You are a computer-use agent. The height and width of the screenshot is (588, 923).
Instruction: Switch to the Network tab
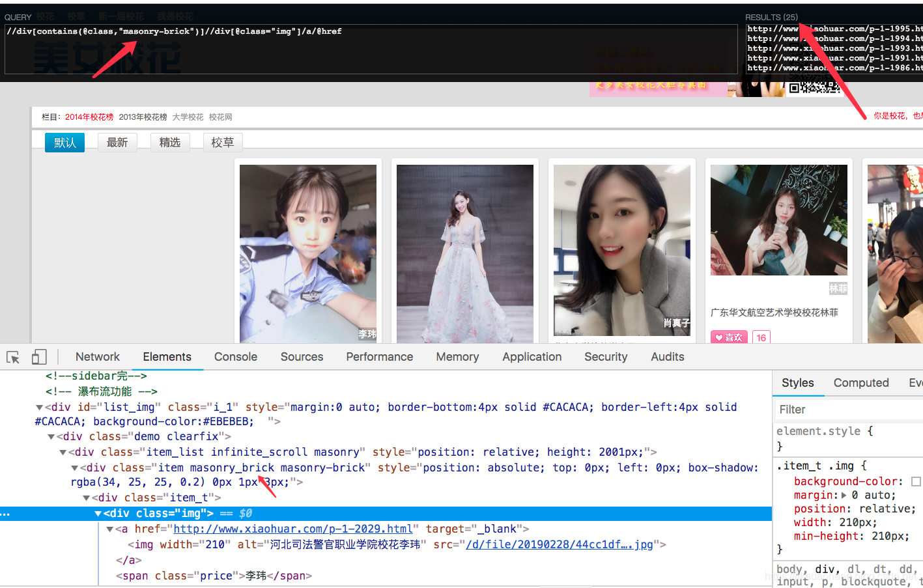tap(98, 357)
